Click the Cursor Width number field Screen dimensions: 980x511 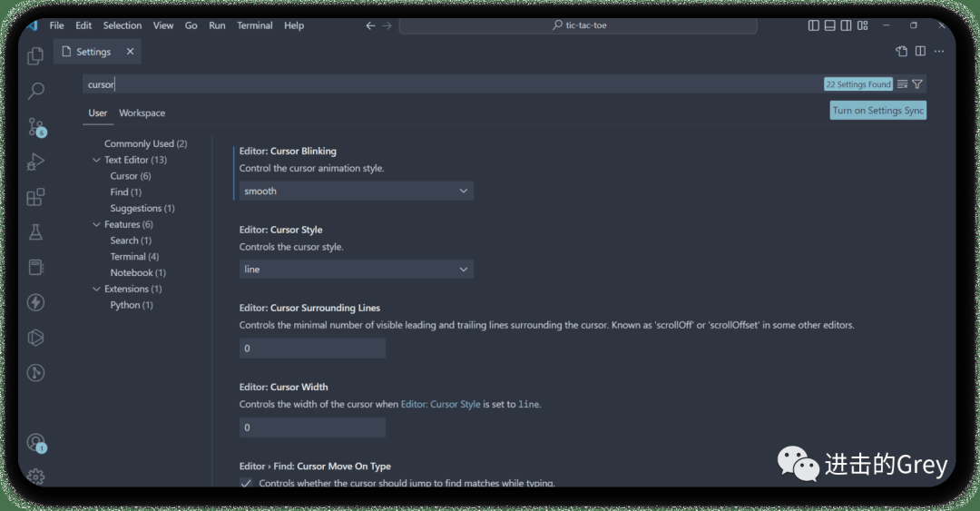pos(312,427)
